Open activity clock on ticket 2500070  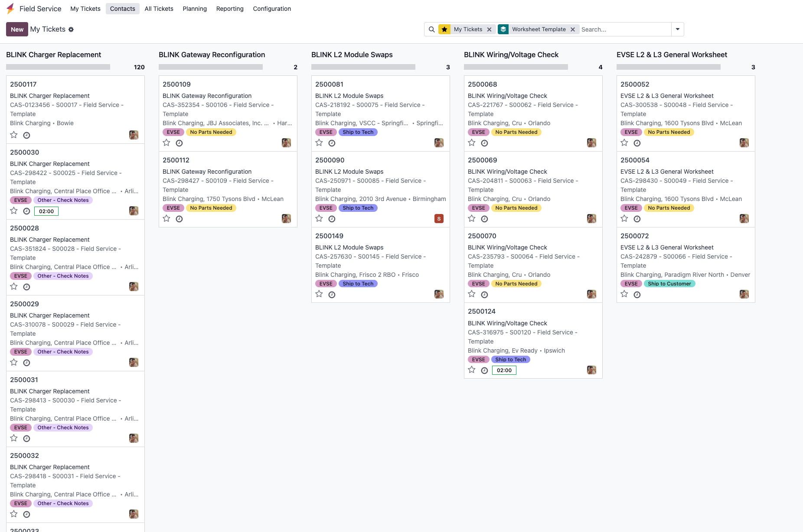tap(484, 295)
